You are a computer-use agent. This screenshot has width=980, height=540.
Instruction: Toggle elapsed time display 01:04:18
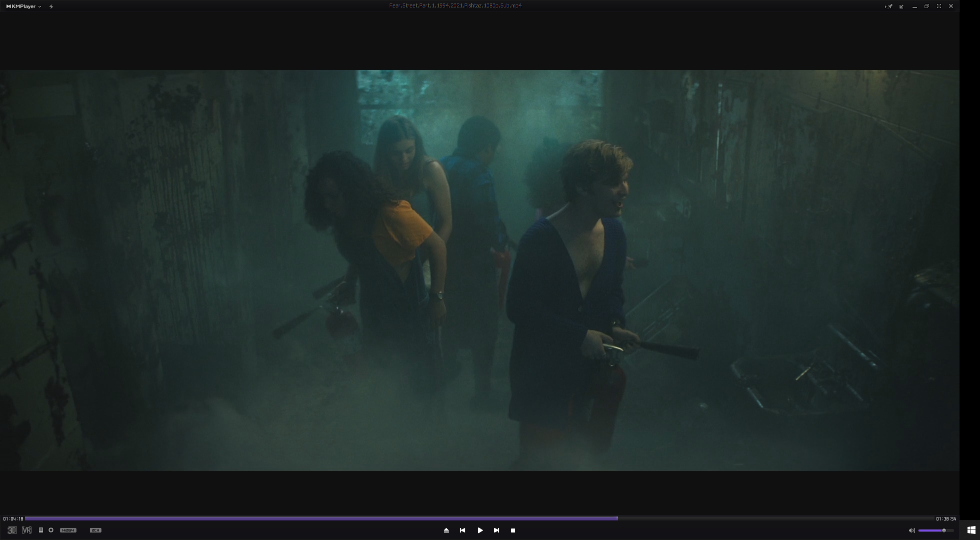[13, 519]
